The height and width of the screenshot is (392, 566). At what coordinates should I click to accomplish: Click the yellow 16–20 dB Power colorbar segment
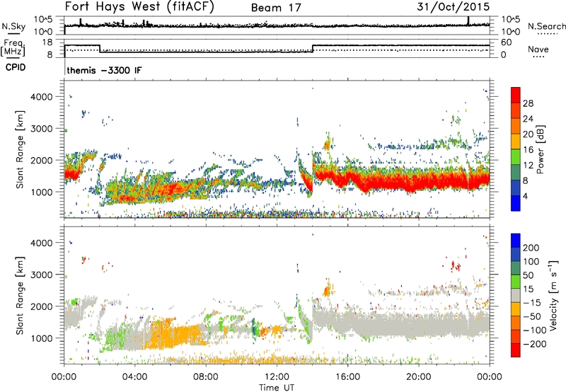(516, 142)
